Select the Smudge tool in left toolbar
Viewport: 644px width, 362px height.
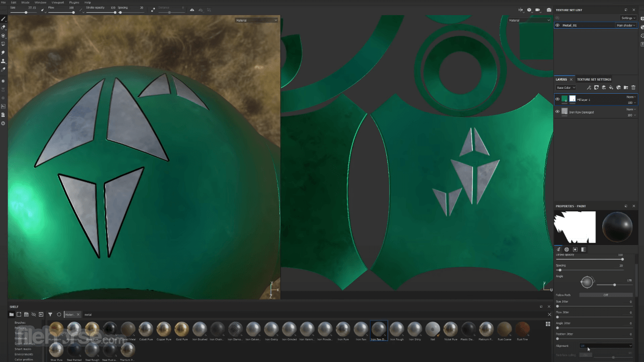coord(3,52)
